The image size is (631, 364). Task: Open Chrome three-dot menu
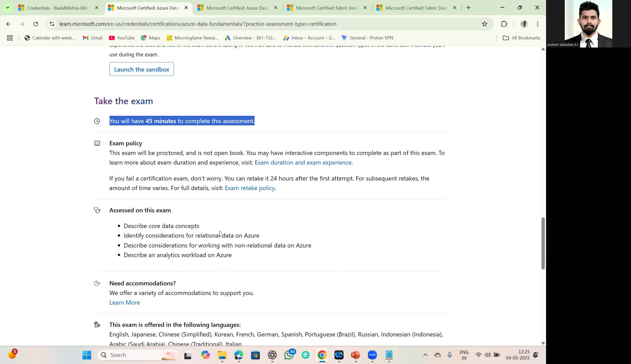tap(538, 24)
